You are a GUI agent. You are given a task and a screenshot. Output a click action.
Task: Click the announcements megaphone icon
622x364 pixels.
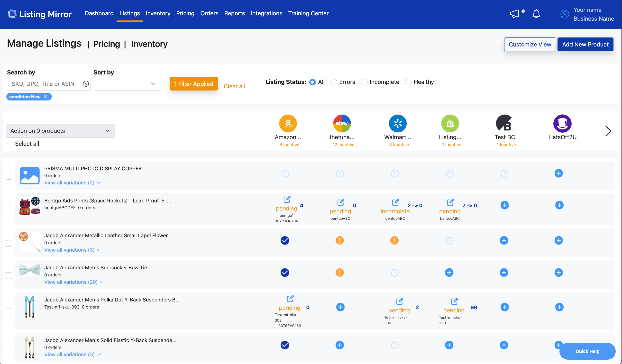pyautogui.click(x=515, y=14)
